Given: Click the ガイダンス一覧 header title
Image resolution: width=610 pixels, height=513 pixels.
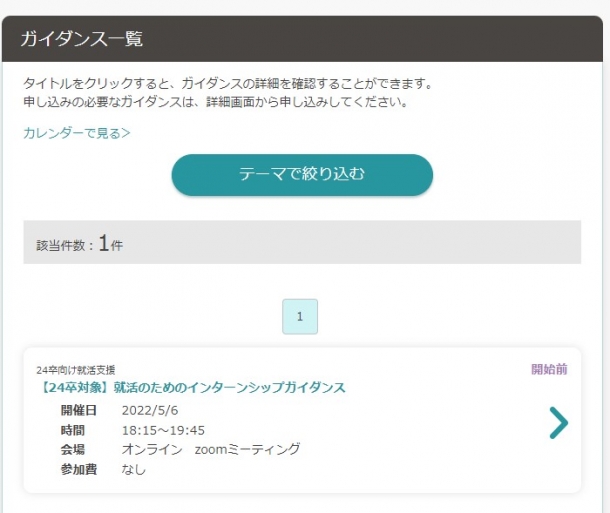Looking at the screenshot, I should (x=82, y=39).
